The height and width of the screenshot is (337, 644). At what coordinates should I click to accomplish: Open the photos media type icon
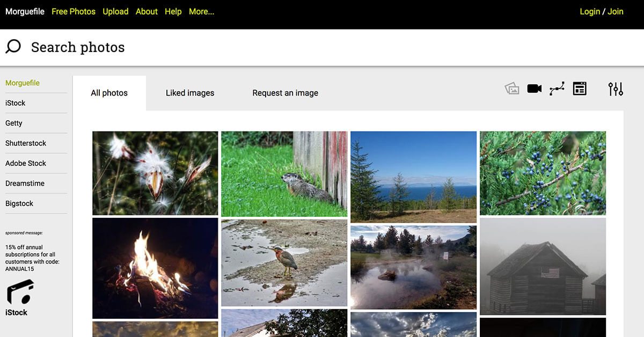pyautogui.click(x=512, y=89)
